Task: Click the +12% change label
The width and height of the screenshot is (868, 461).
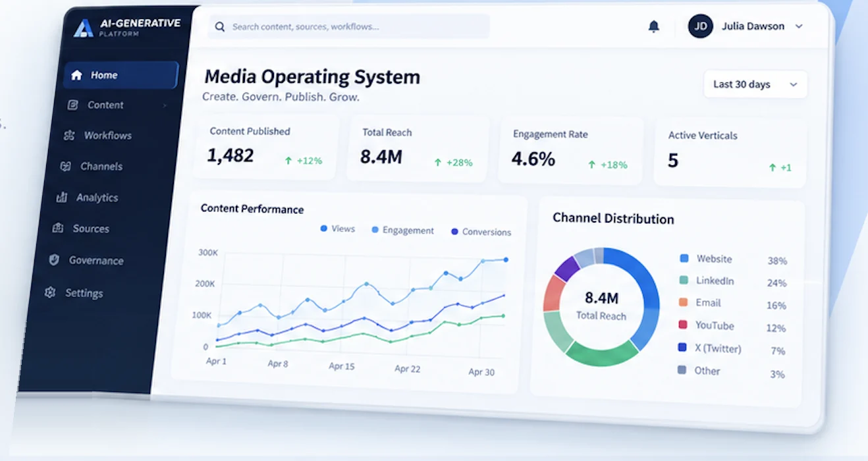Action: coord(309,160)
